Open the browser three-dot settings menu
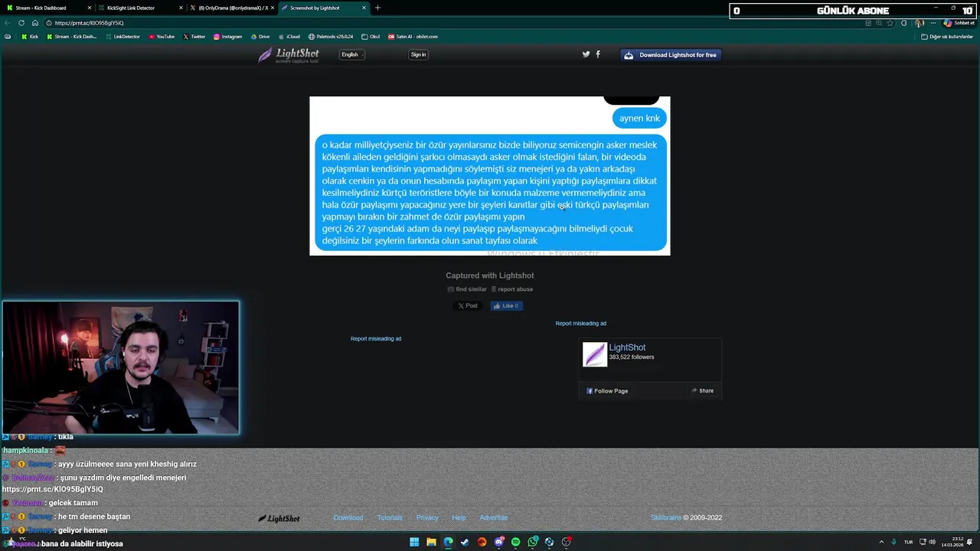Viewport: 980px width, 551px height. point(934,23)
